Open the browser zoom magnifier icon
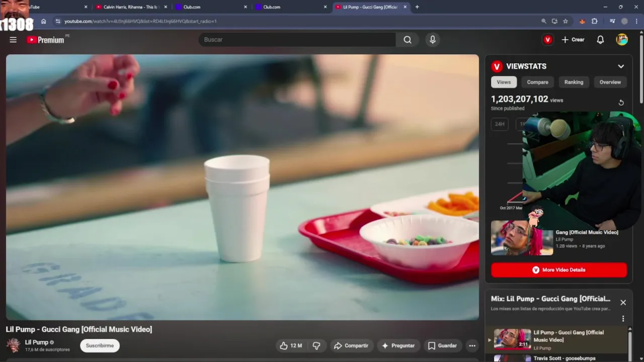This screenshot has height=362, width=644. tap(543, 21)
